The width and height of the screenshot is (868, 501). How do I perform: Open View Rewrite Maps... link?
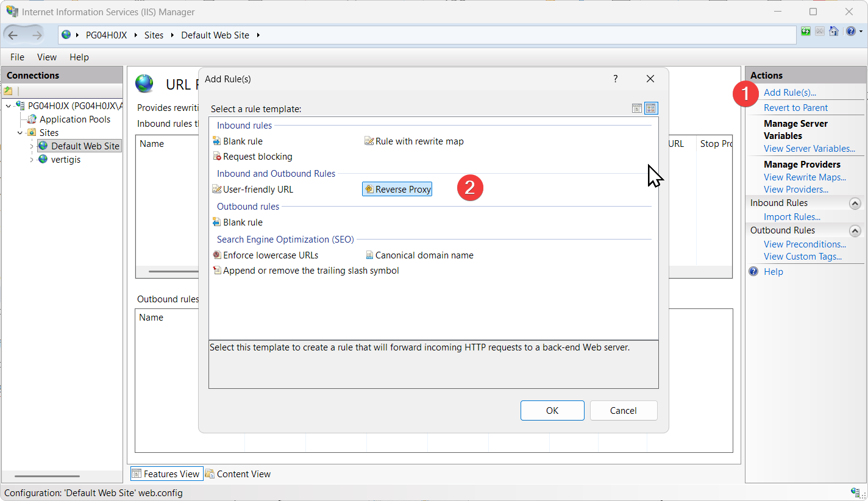(805, 177)
